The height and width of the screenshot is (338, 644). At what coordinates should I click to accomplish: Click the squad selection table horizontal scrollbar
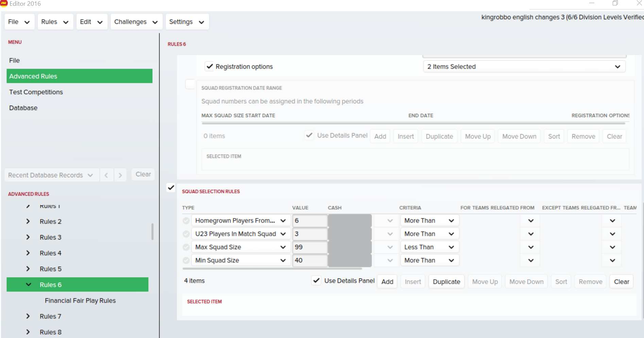click(x=272, y=268)
